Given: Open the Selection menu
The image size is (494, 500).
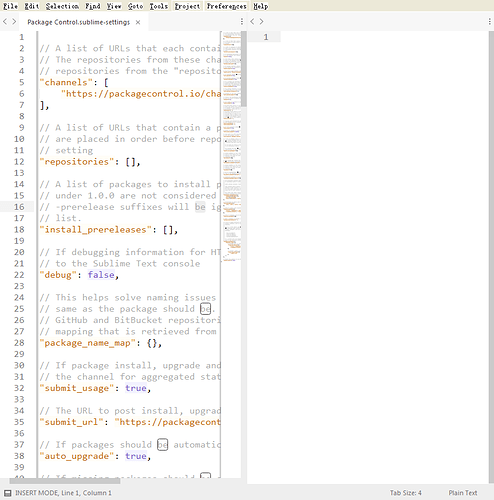Looking at the screenshot, I should click(x=62, y=6).
